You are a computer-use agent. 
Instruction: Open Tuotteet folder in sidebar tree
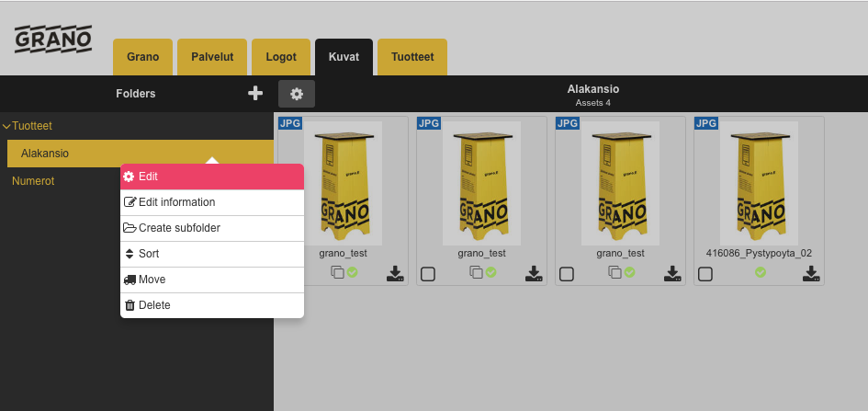[x=32, y=126]
